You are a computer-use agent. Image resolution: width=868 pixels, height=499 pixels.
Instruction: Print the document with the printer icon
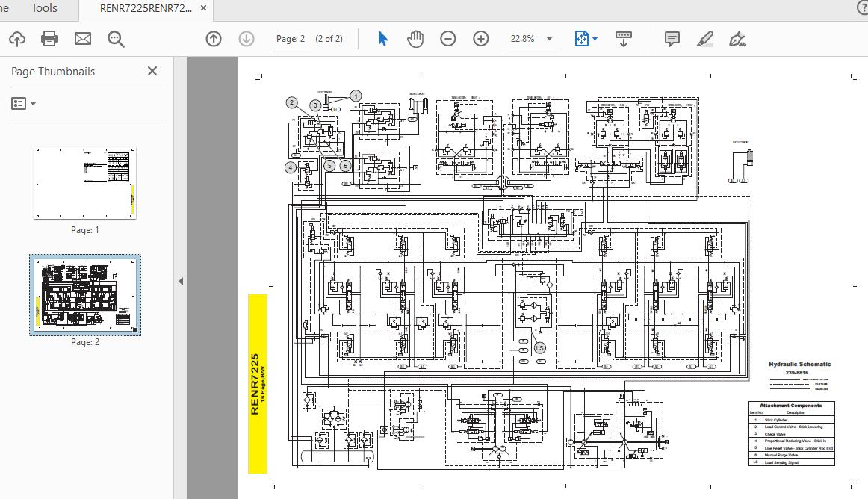coord(49,39)
